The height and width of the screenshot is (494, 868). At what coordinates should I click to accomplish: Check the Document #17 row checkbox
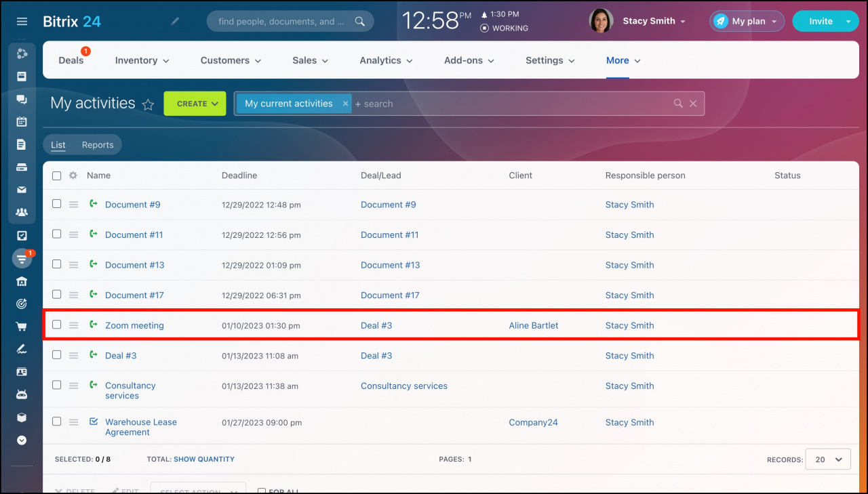click(57, 294)
